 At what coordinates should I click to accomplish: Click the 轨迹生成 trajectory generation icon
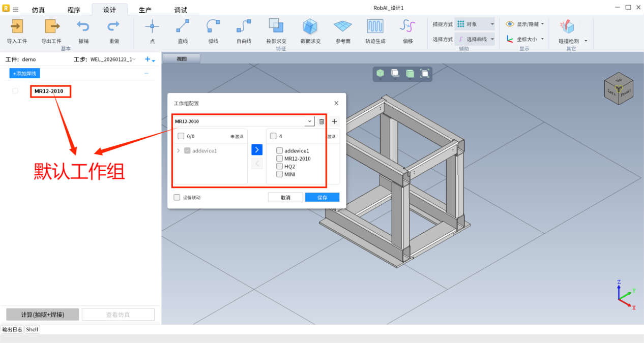click(375, 26)
